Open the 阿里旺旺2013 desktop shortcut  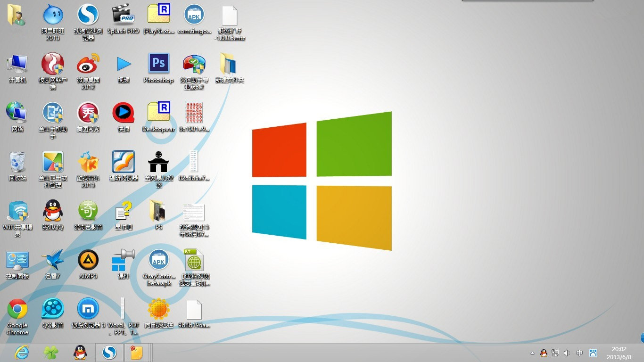pyautogui.click(x=53, y=22)
